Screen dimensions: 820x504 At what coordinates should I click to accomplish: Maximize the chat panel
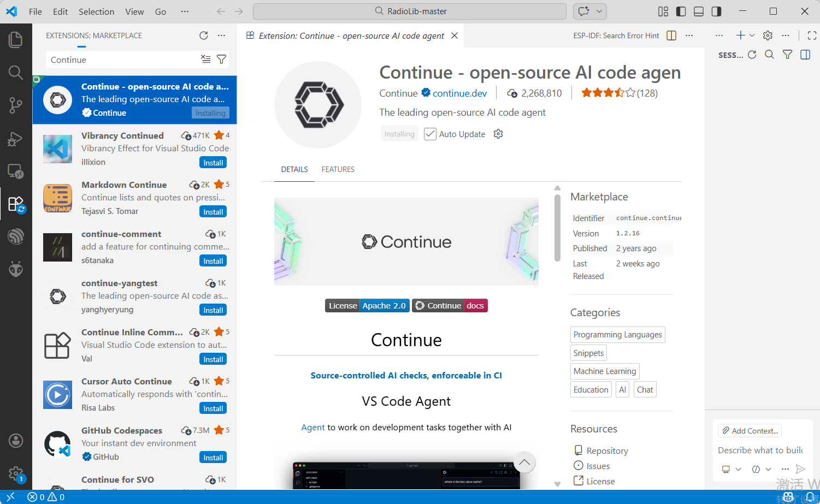point(812,35)
